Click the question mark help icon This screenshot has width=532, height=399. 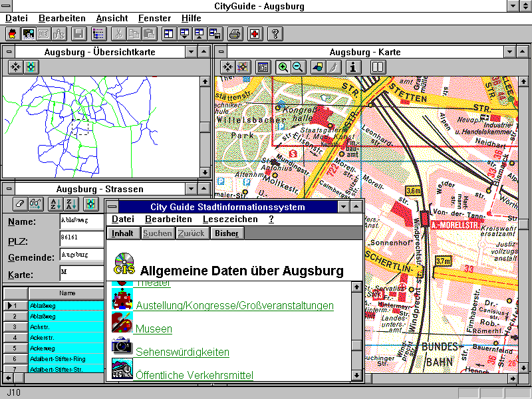tap(275, 34)
